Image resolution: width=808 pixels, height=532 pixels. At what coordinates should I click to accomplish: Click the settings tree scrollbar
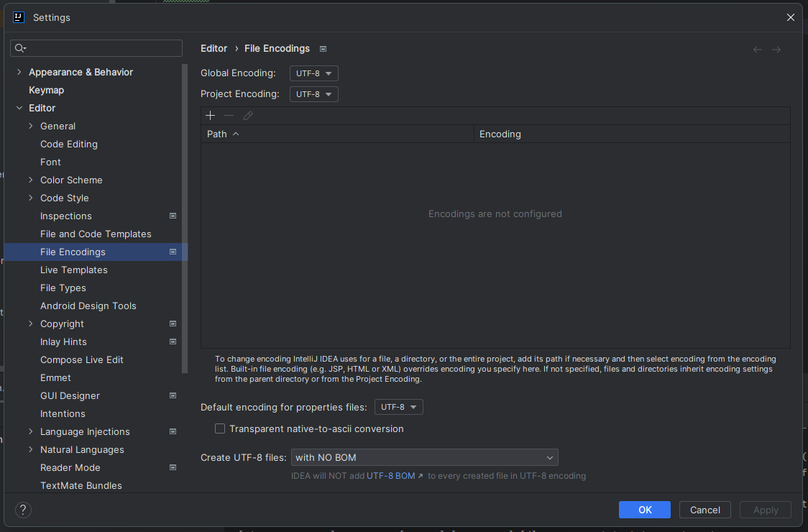185,218
